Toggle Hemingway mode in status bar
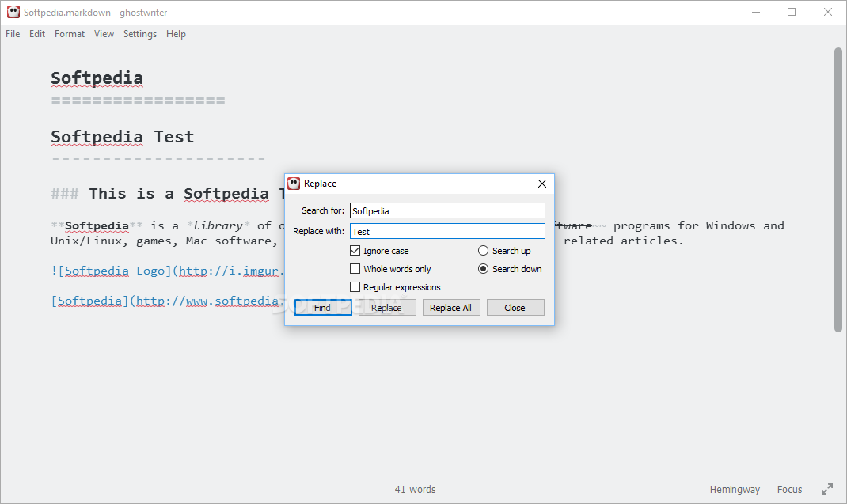 (x=735, y=490)
